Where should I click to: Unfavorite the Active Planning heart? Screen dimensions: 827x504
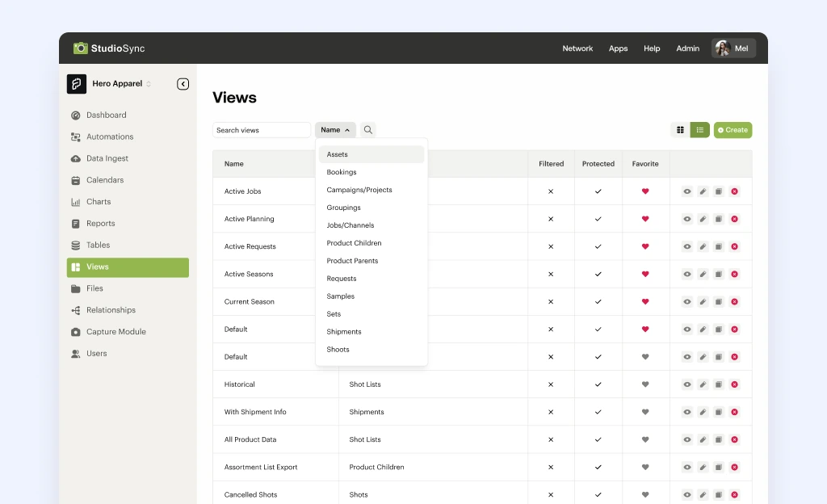[645, 219]
